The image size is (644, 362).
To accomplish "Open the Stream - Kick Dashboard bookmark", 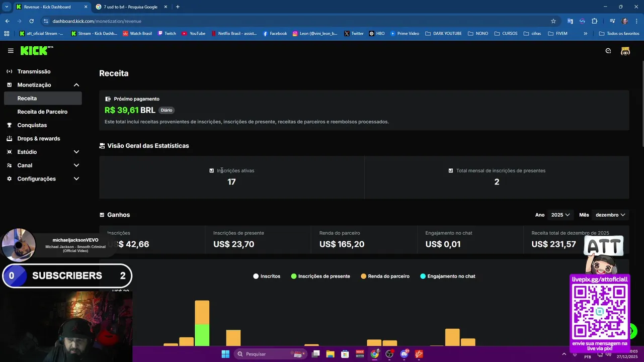I will (94, 34).
